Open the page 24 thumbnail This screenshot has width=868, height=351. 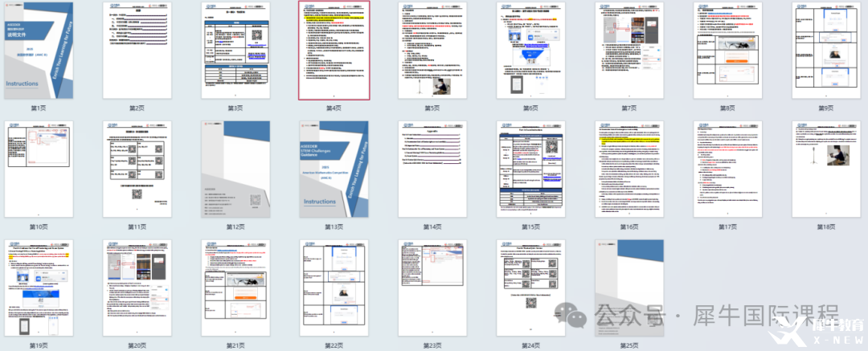coord(530,286)
